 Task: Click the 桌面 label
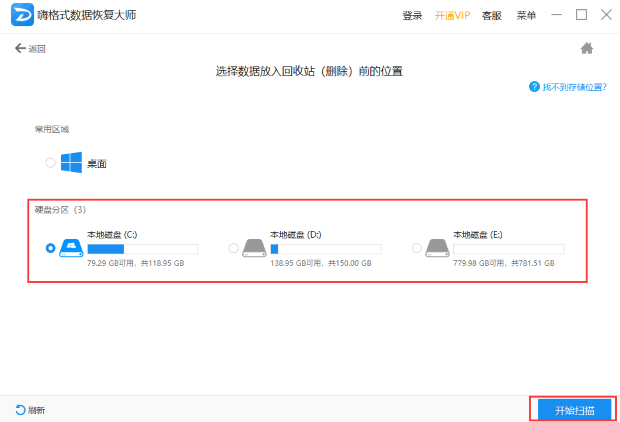tap(97, 163)
